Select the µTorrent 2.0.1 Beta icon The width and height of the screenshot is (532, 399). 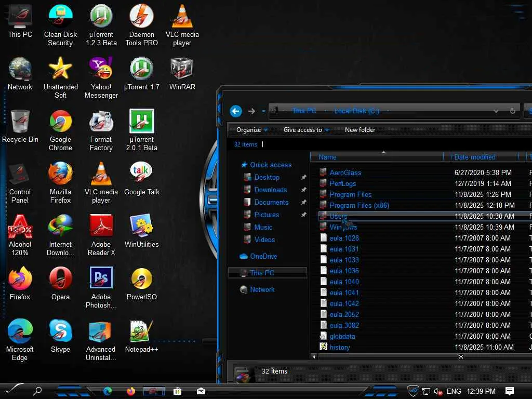(x=141, y=130)
